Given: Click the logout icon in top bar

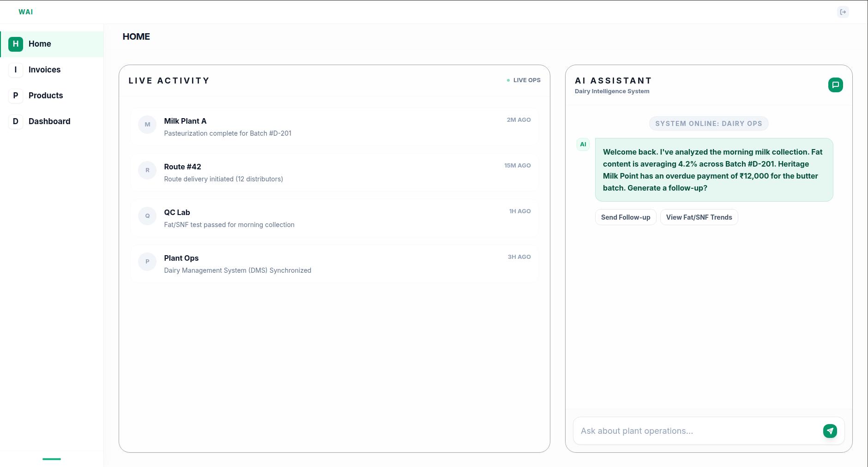Looking at the screenshot, I should (843, 12).
